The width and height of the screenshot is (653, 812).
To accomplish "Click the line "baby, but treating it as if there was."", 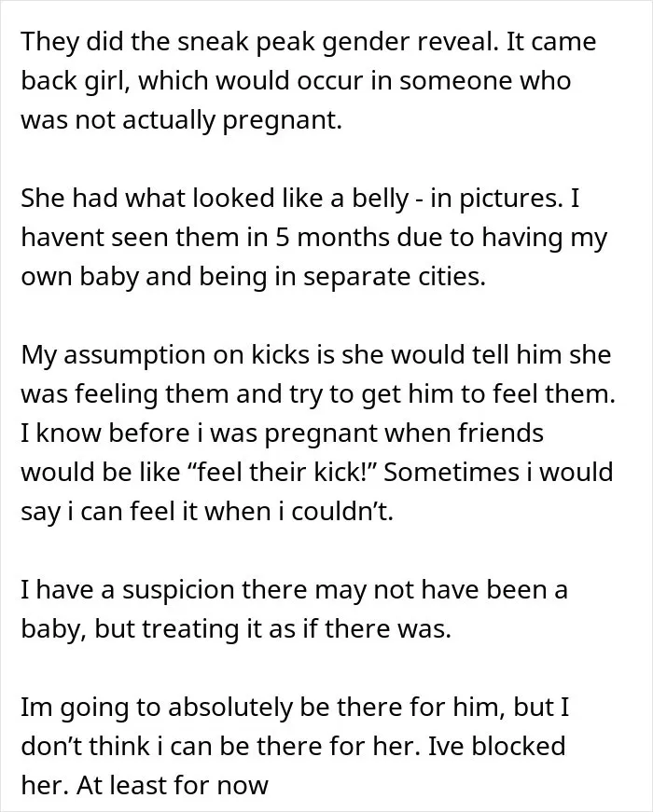I will 236,628.
